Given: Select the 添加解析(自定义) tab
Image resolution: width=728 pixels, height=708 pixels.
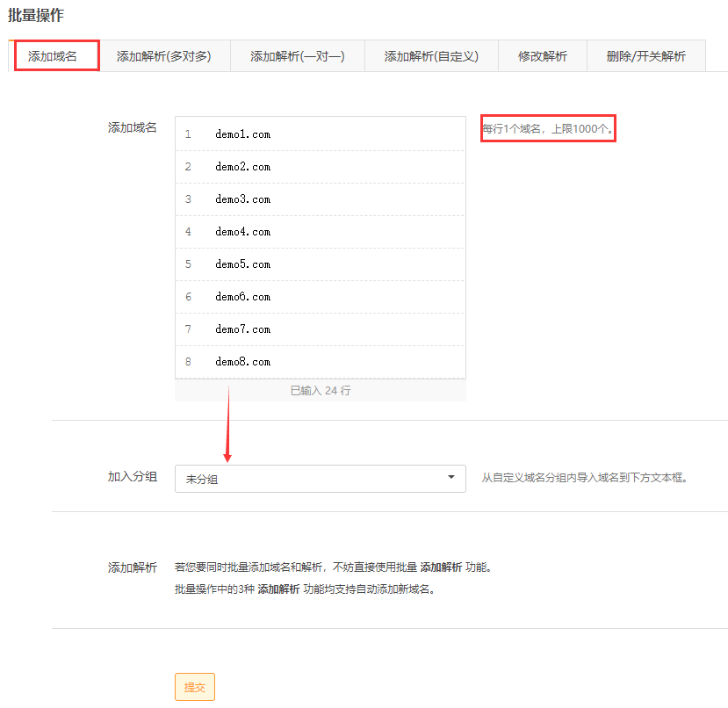Looking at the screenshot, I should [x=431, y=56].
